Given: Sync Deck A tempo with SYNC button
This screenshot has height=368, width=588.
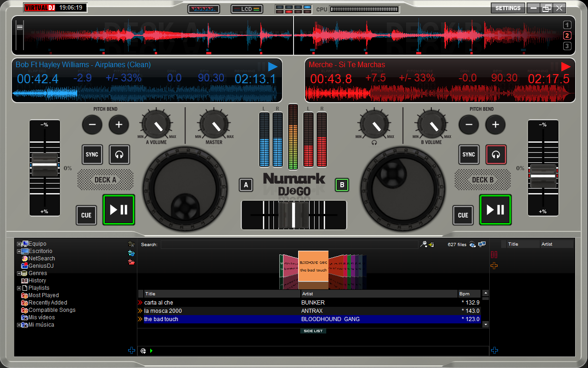Looking at the screenshot, I should coord(92,155).
